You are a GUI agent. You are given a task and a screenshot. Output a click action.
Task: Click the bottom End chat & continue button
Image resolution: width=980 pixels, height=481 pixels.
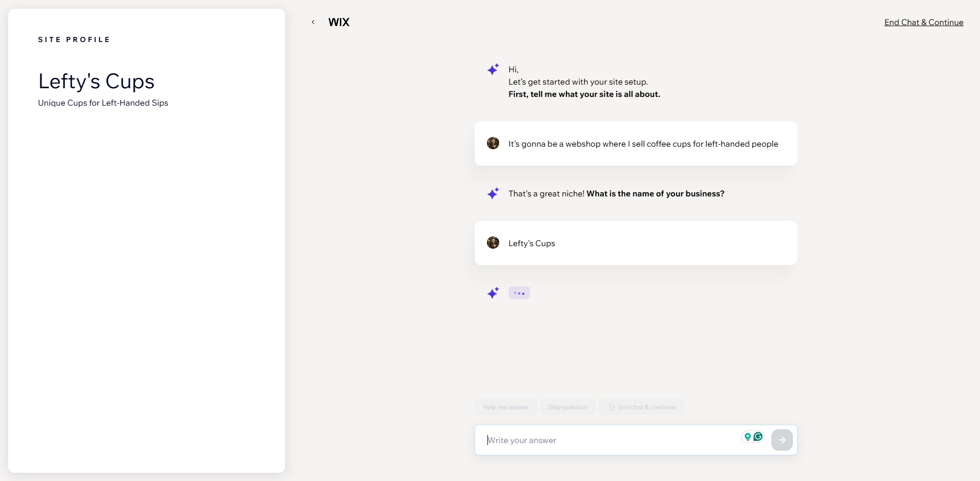(641, 407)
